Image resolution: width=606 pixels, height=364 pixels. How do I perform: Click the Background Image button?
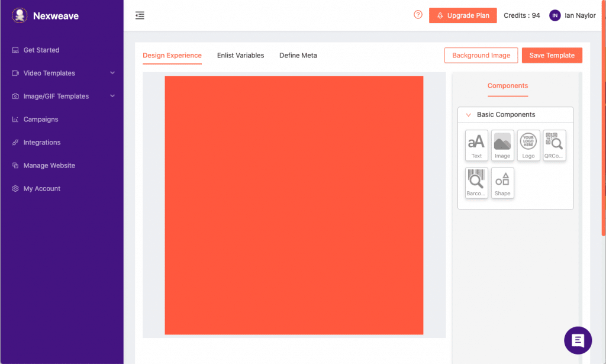pos(481,56)
